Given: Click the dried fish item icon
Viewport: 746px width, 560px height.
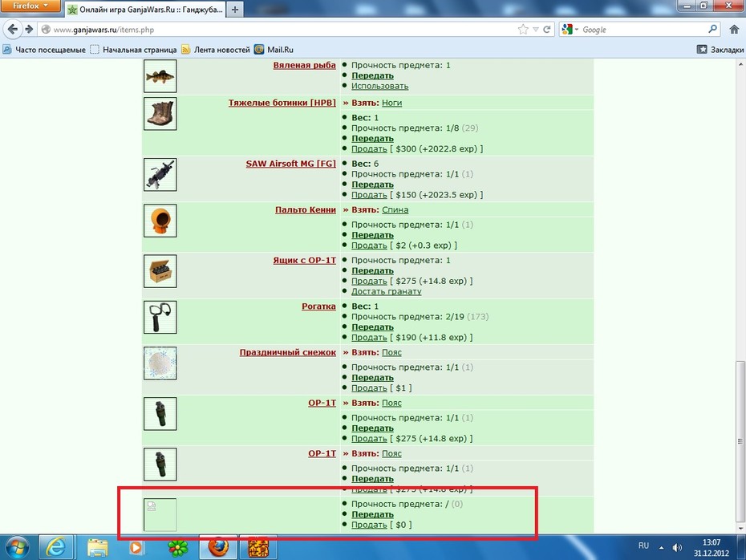Looking at the screenshot, I should pos(160,76).
